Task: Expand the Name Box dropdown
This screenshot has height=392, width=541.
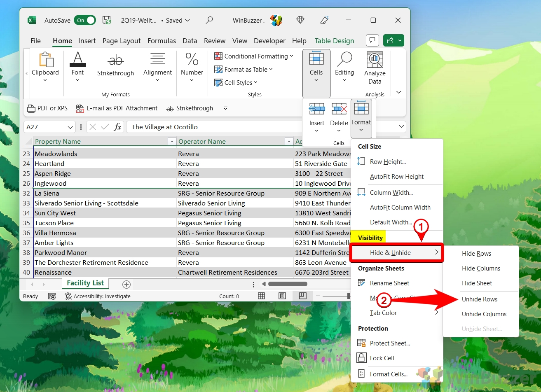Action: [70, 127]
